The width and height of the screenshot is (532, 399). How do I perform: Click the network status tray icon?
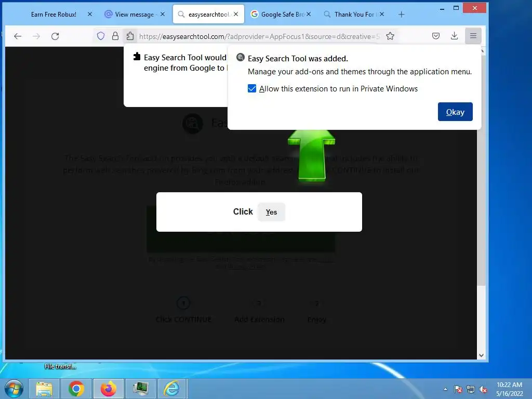(471, 389)
